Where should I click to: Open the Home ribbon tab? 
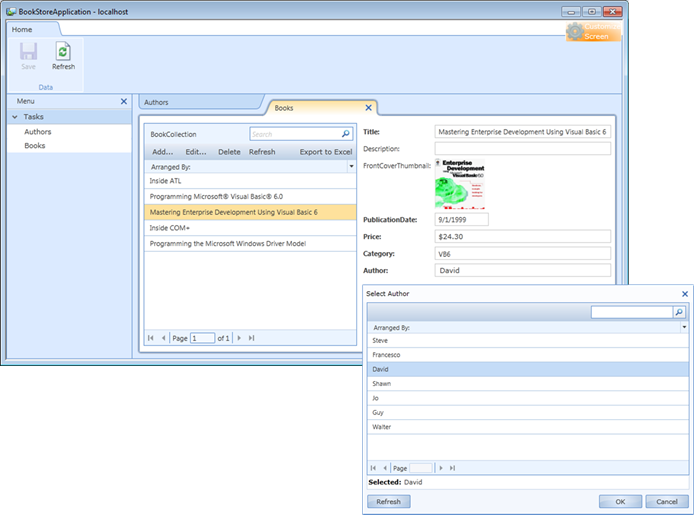pyautogui.click(x=22, y=29)
